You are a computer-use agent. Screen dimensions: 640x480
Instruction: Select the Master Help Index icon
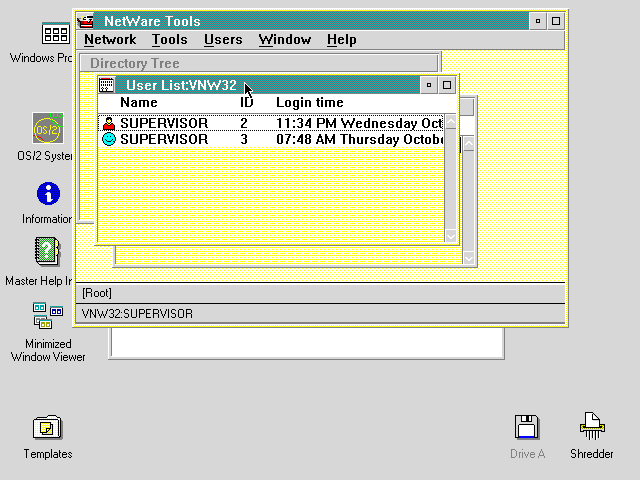(x=47, y=251)
